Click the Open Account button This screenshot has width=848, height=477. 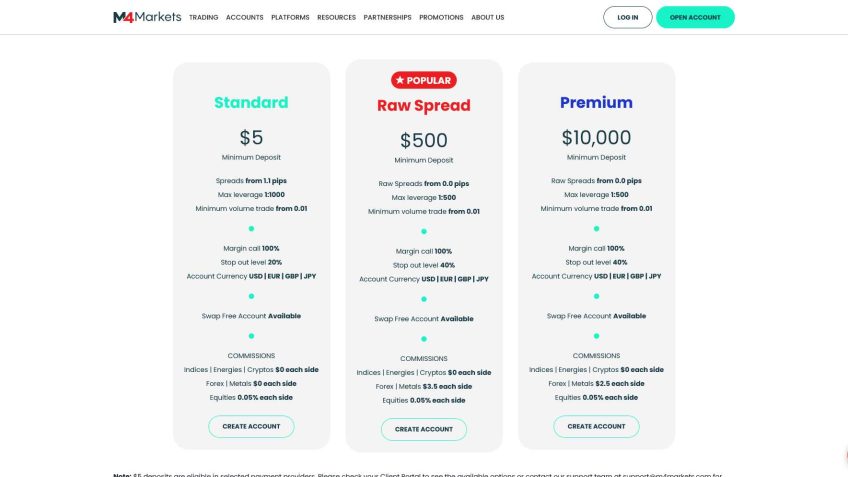pos(694,17)
